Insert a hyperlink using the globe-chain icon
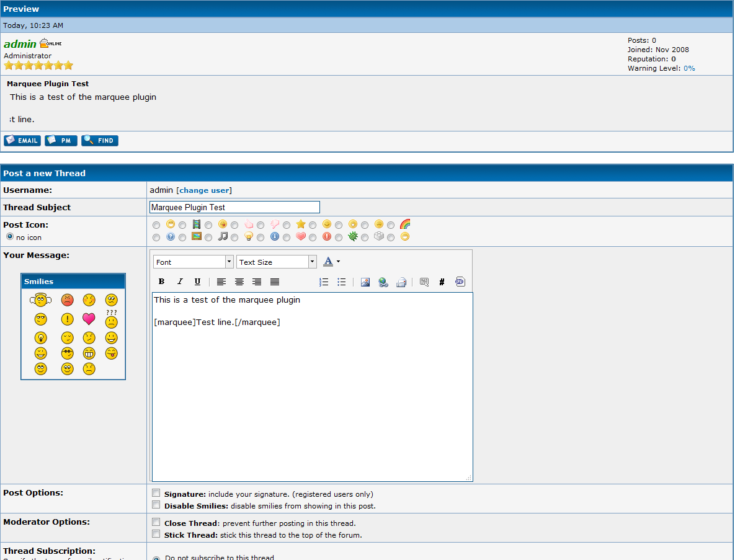This screenshot has height=560, width=735. coord(383,282)
